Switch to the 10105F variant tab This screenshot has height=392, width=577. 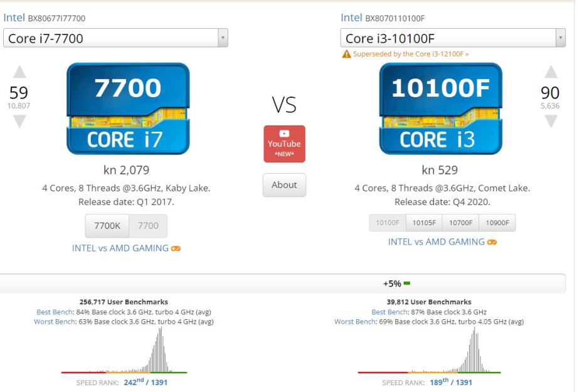coord(424,223)
